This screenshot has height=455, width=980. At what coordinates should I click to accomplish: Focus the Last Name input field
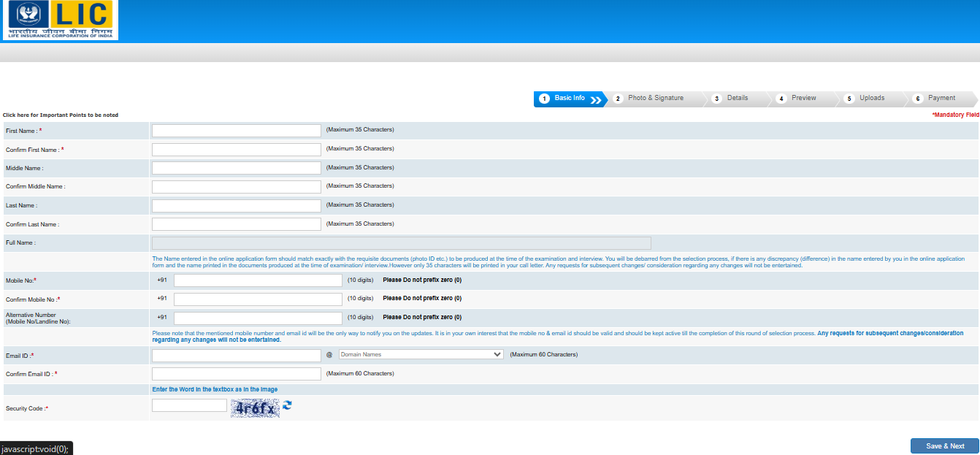click(x=236, y=206)
